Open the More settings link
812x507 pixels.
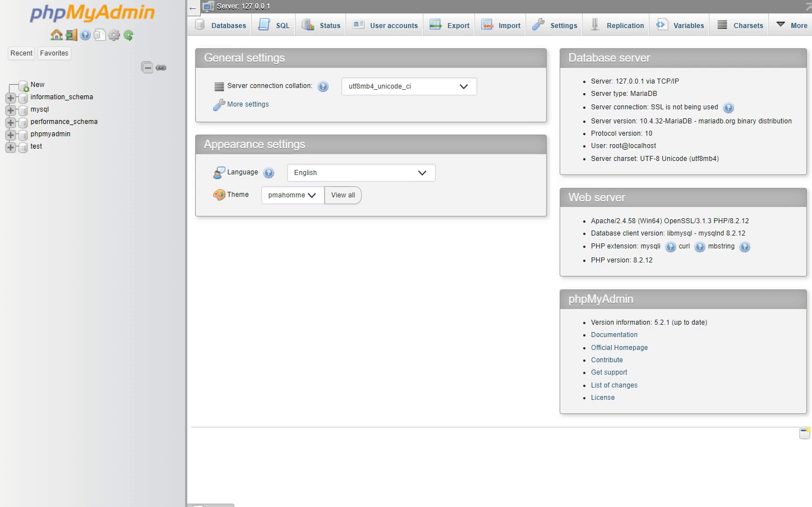[248, 104]
